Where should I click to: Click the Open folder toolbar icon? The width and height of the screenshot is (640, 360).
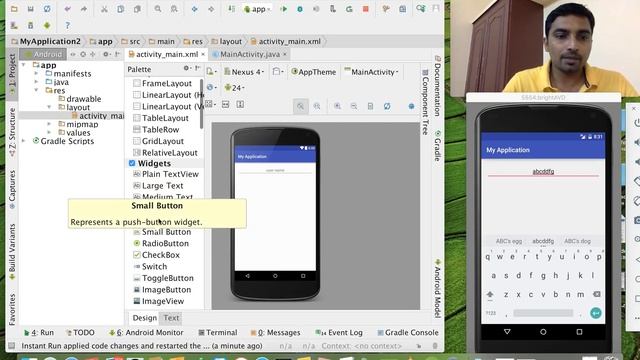tap(14, 9)
